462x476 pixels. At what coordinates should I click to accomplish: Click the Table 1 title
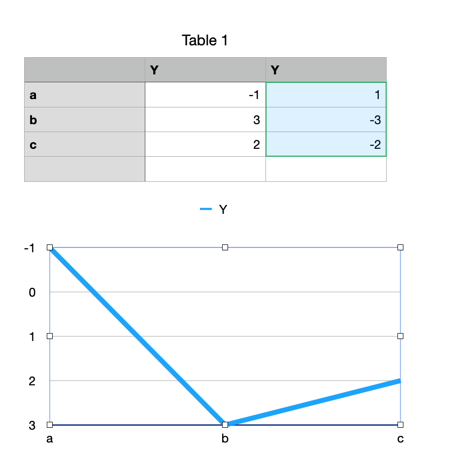(205, 40)
